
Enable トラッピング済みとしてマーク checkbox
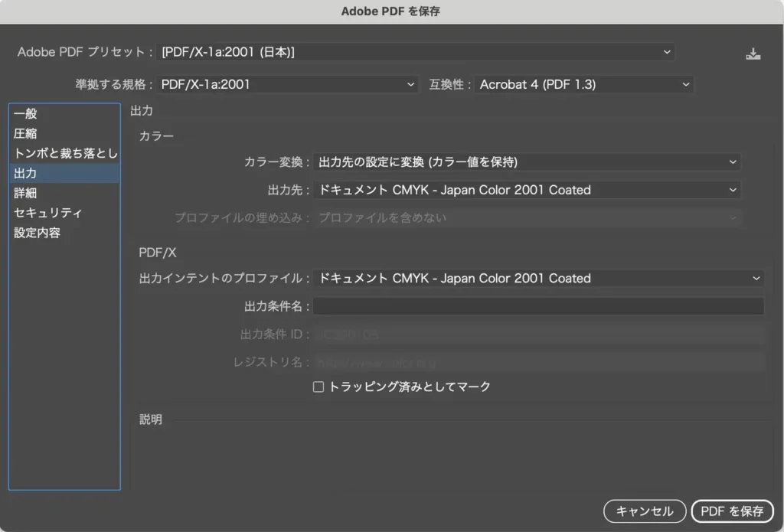tap(318, 387)
